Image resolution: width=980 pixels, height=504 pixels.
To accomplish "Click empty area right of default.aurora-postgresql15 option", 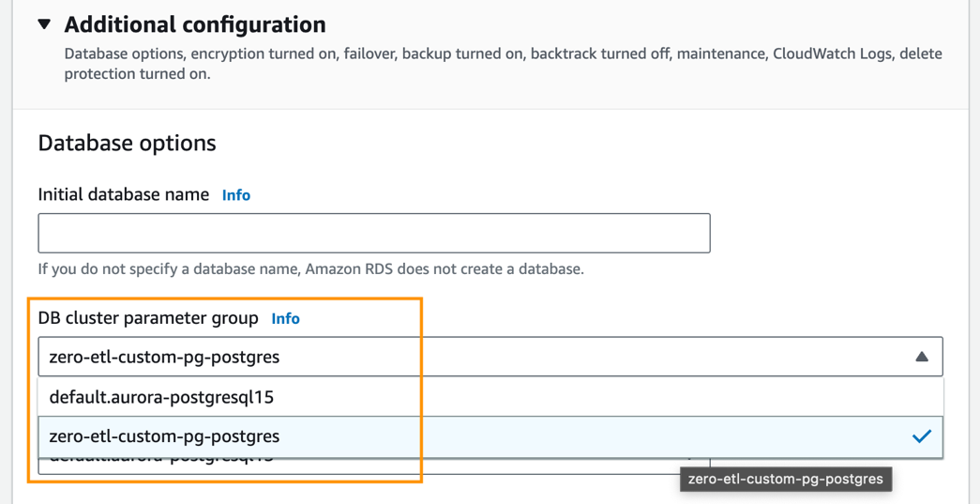I will 610,397.
